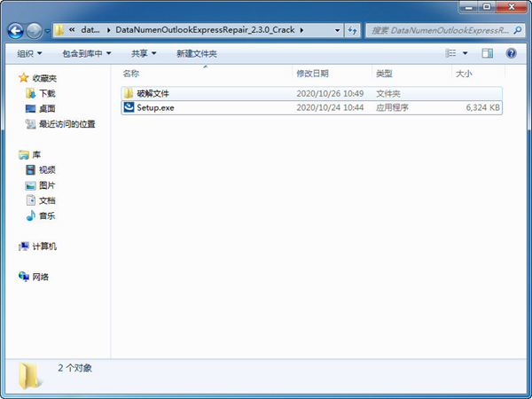
Task: Open 最近访问的位置 in the sidebar
Action: click(67, 124)
